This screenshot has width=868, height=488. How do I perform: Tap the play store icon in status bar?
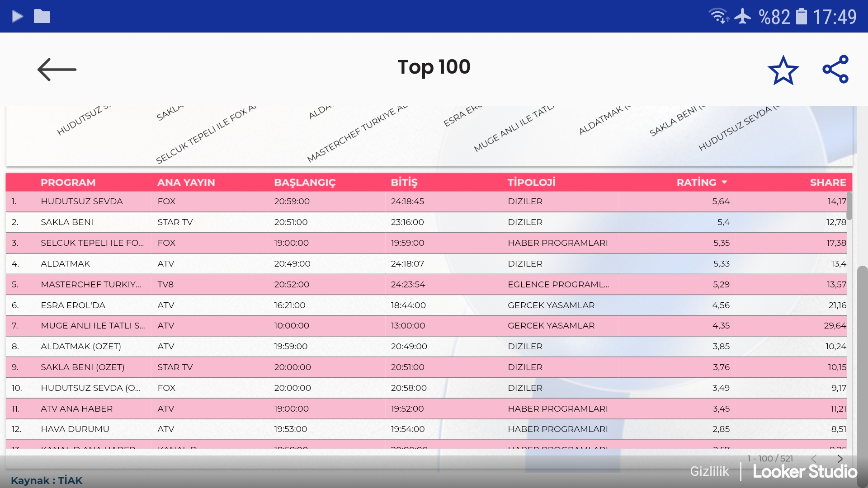click(17, 17)
